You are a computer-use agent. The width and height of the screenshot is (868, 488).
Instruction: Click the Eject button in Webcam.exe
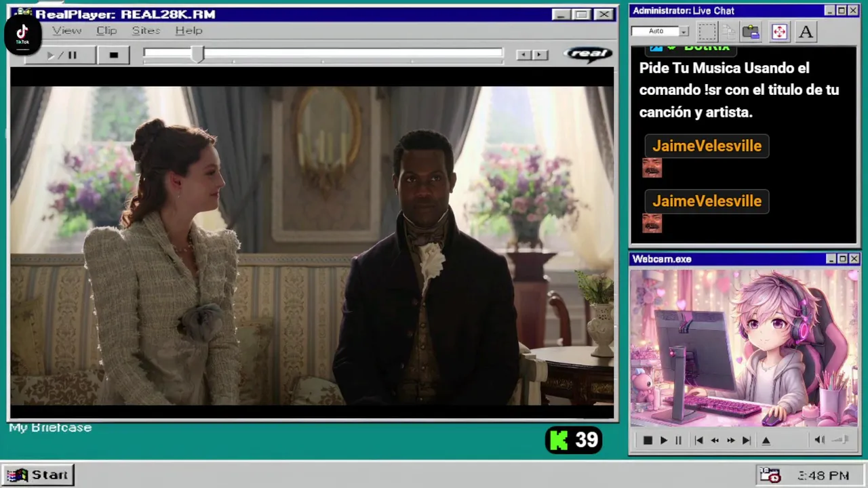click(x=766, y=441)
